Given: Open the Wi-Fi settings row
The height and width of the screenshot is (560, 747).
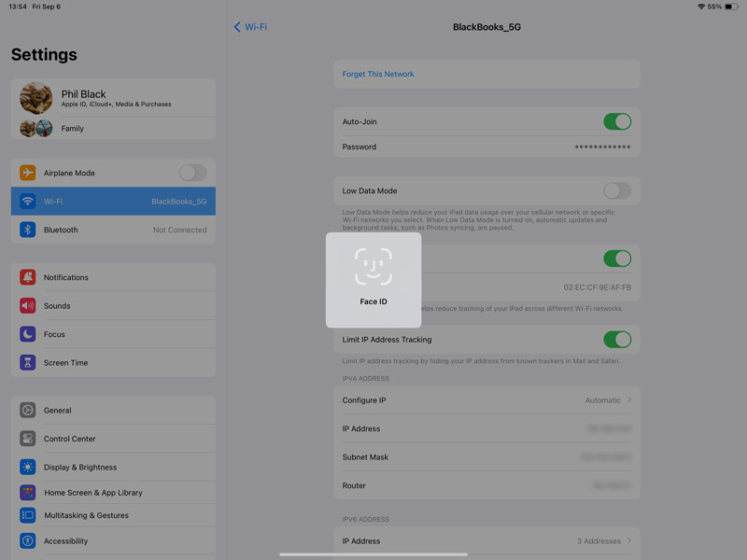Looking at the screenshot, I should [113, 201].
